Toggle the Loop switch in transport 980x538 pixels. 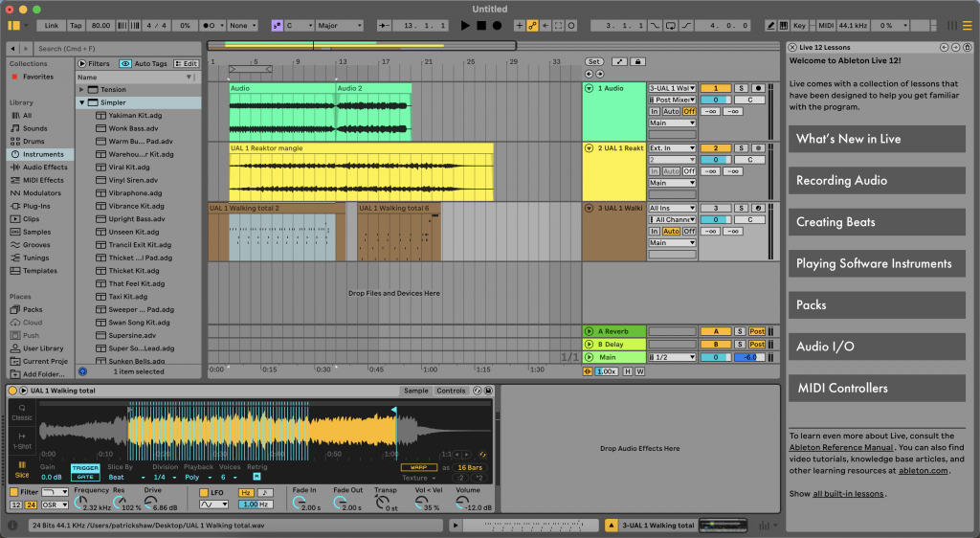pyautogui.click(x=671, y=26)
